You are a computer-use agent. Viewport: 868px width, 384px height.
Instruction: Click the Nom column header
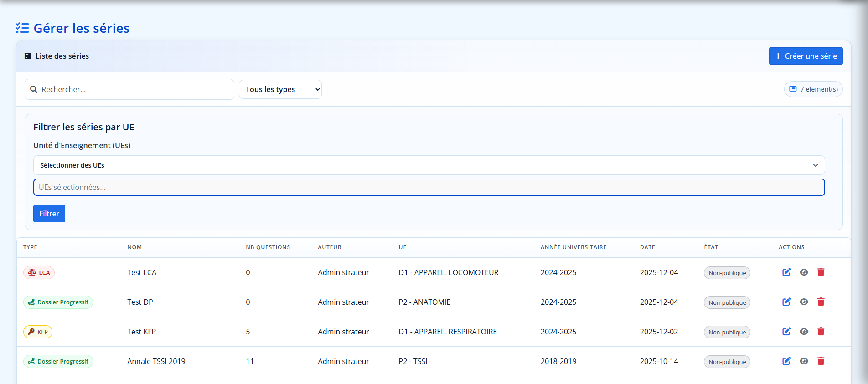tap(134, 247)
